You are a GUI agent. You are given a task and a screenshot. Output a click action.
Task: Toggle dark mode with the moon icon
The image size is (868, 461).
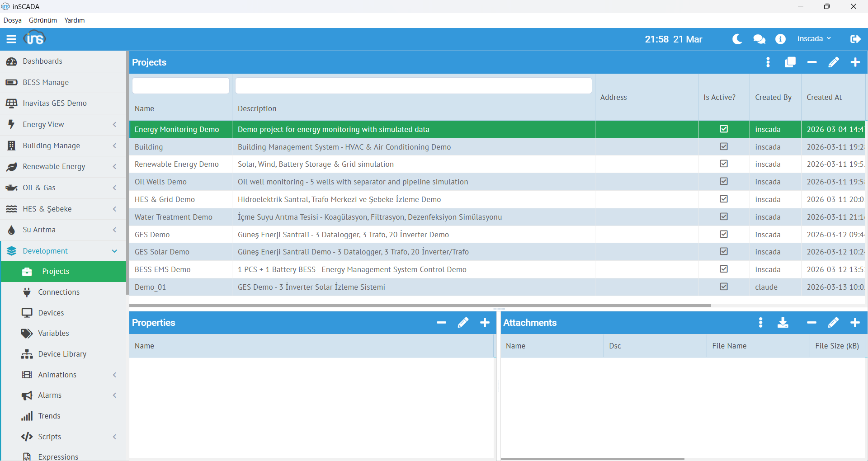(737, 39)
